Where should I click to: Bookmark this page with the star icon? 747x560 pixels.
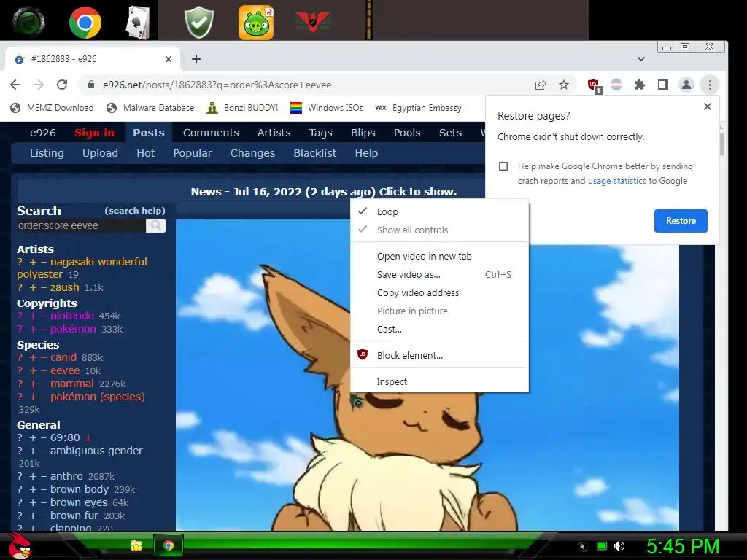564,85
